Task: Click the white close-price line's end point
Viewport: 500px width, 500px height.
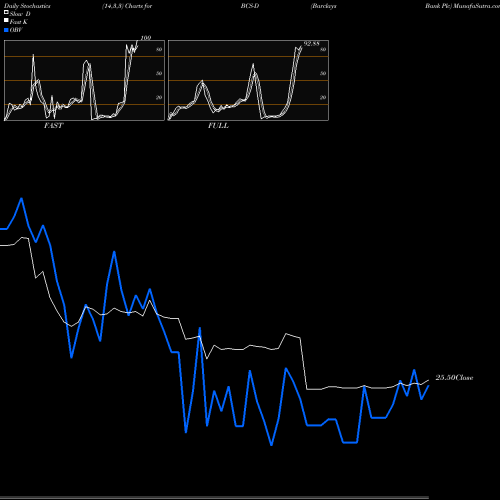Action: point(428,380)
